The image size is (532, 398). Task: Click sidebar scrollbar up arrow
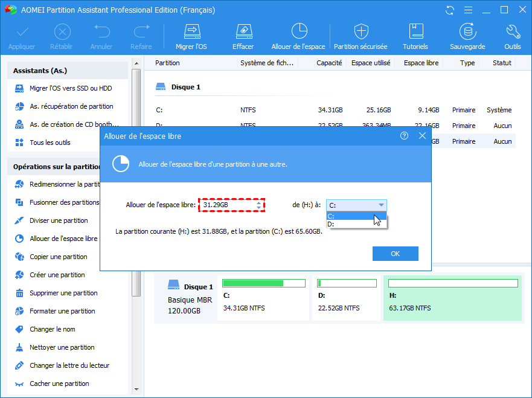[136, 63]
